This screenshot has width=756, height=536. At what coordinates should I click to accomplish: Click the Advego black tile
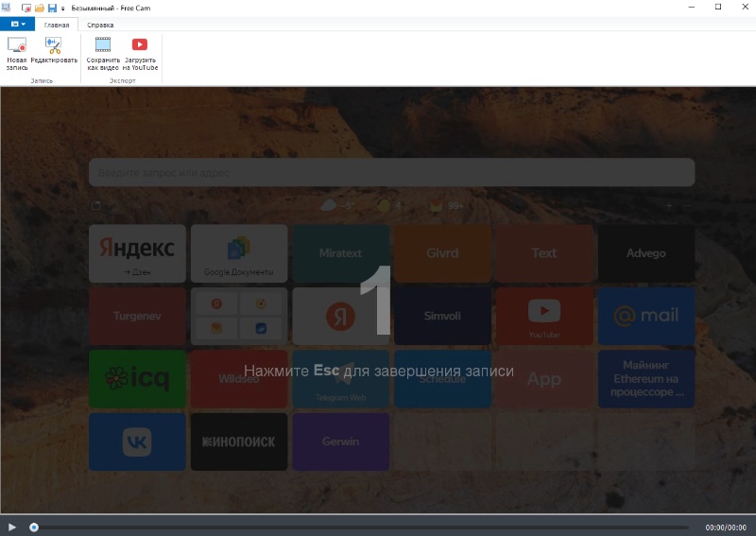(x=646, y=253)
